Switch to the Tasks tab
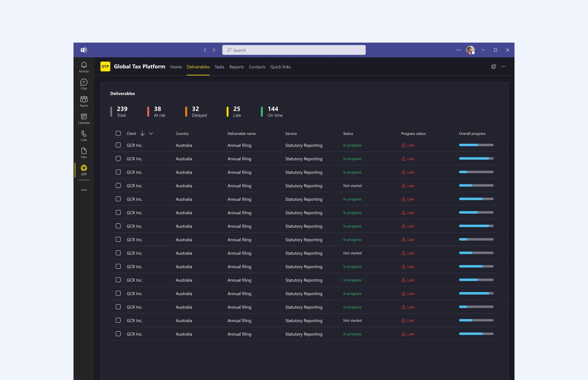The image size is (588, 380). 219,67
